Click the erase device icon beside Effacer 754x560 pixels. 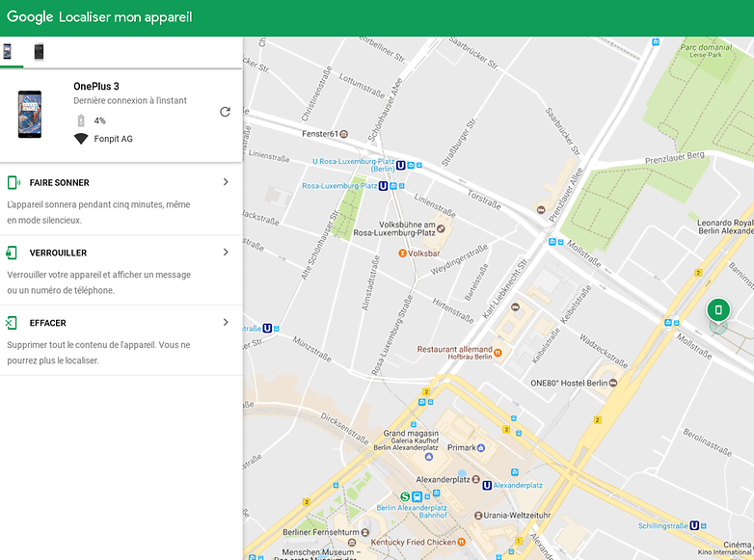[x=12, y=323]
